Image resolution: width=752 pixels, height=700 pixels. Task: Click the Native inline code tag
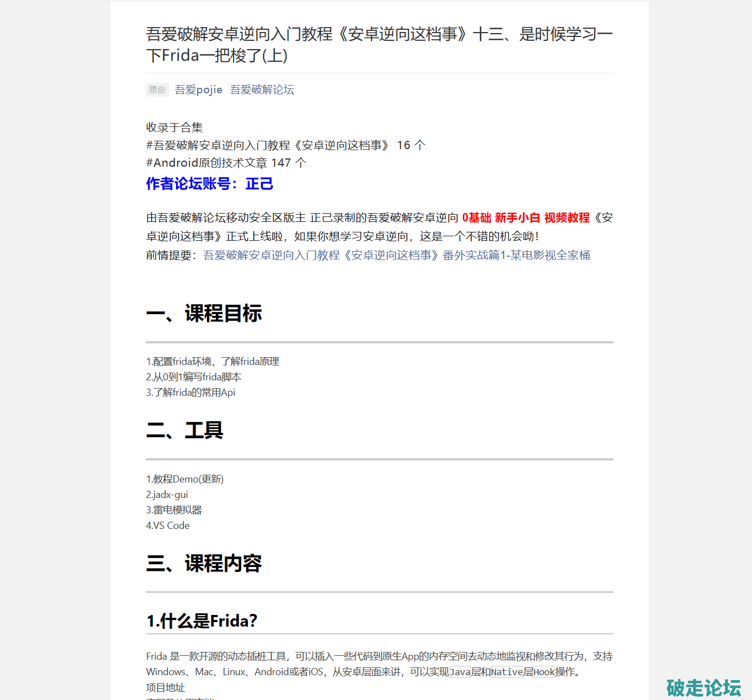[x=507, y=672]
